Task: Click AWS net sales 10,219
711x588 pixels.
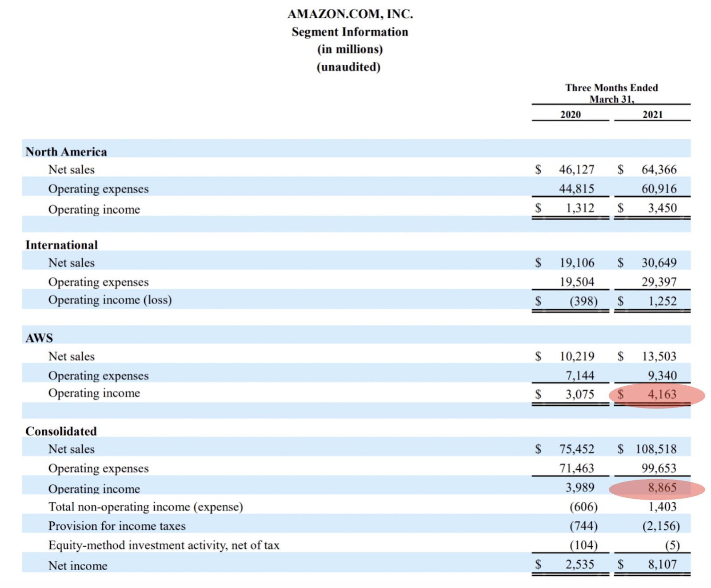Action: click(577, 356)
